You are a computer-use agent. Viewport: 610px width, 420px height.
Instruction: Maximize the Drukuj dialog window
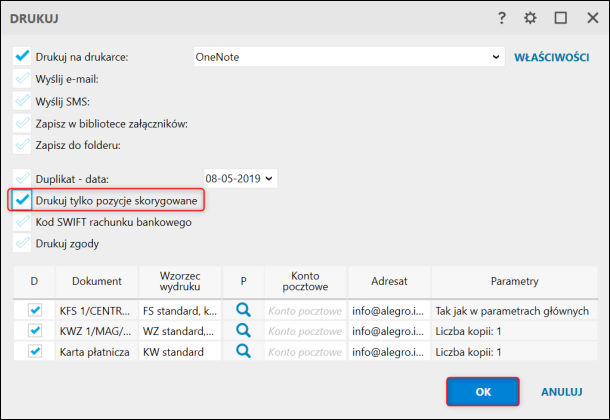tap(561, 18)
